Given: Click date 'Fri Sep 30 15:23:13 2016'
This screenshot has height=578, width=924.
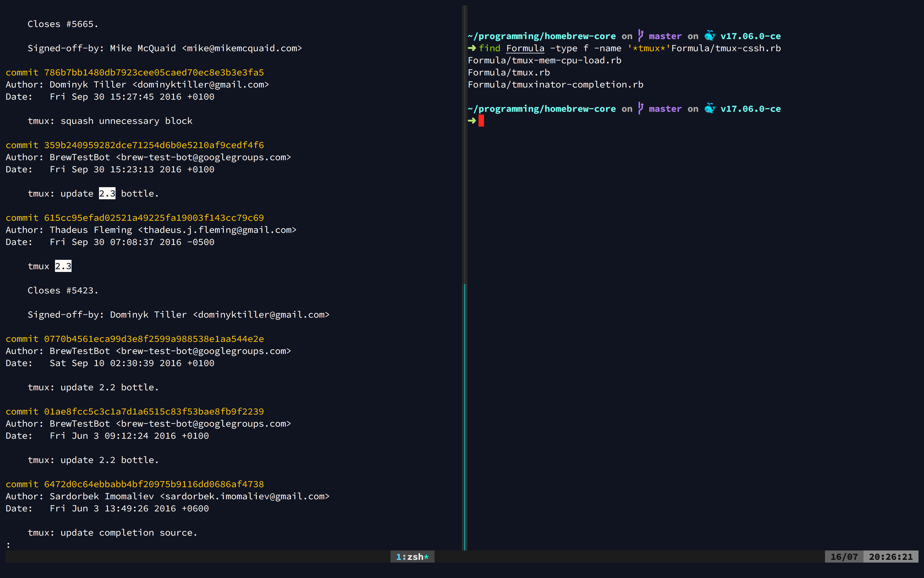Looking at the screenshot, I should click(116, 169).
